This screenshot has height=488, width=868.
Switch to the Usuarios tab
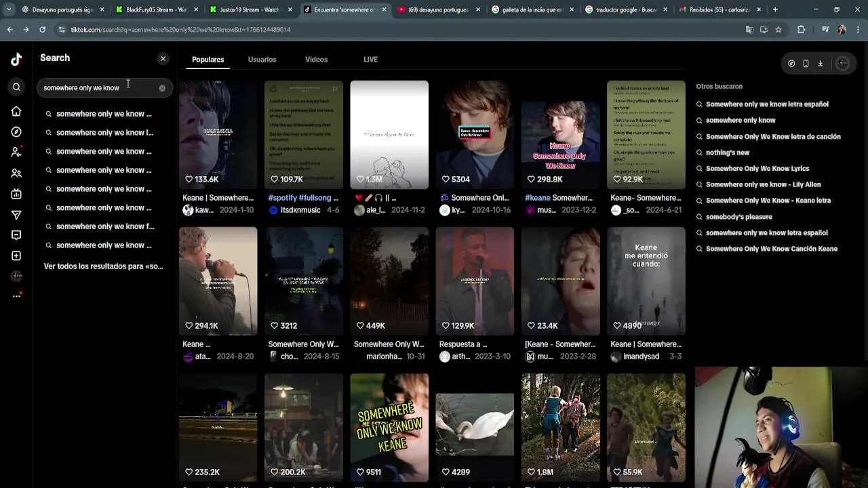coord(262,60)
